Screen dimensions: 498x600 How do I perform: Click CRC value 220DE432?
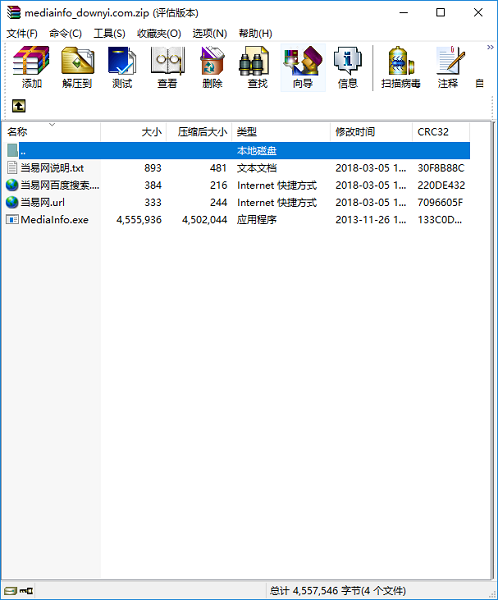[441, 185]
